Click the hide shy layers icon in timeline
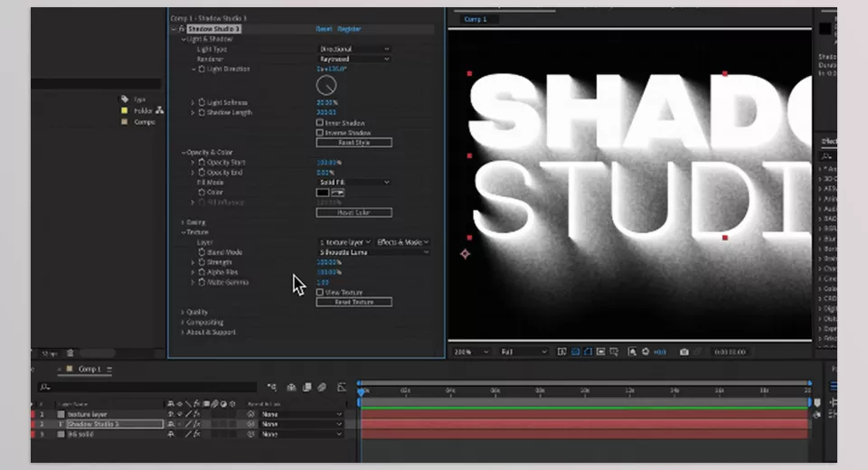The image size is (868, 470). coord(291,387)
